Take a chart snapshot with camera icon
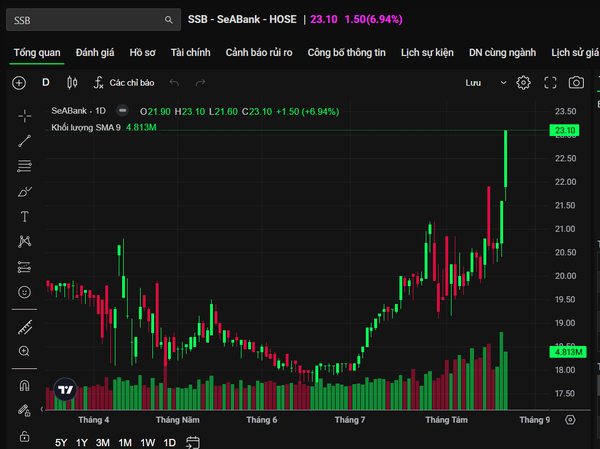 576,83
